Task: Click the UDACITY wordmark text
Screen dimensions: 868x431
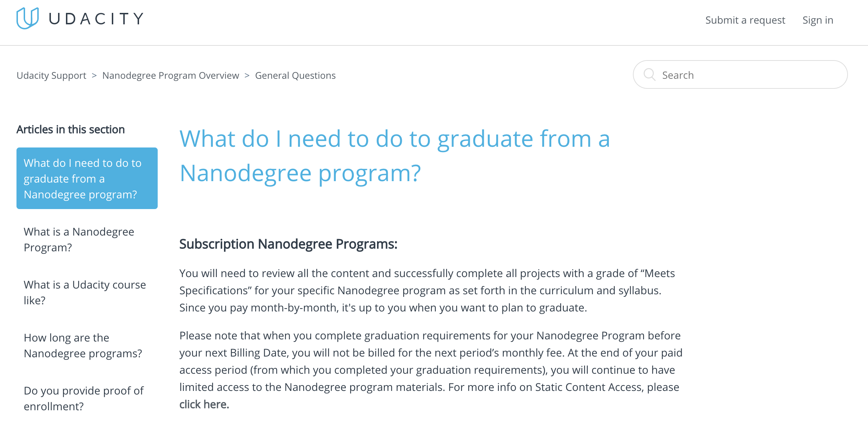Action: (96, 19)
